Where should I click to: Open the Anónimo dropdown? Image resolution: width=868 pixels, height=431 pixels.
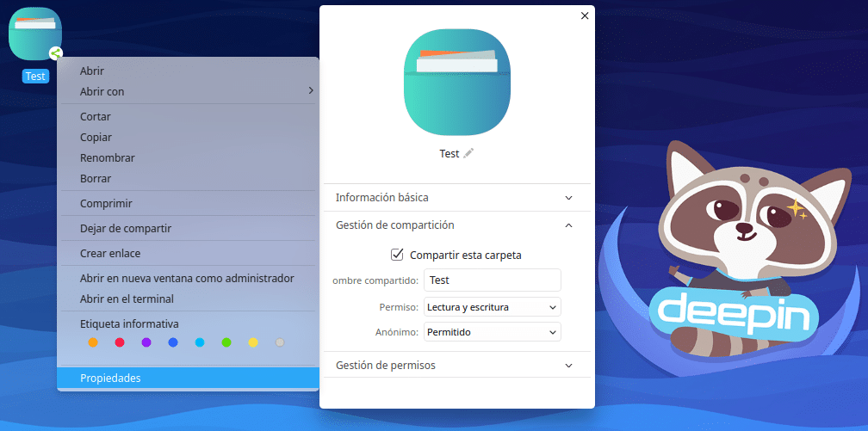tap(493, 332)
